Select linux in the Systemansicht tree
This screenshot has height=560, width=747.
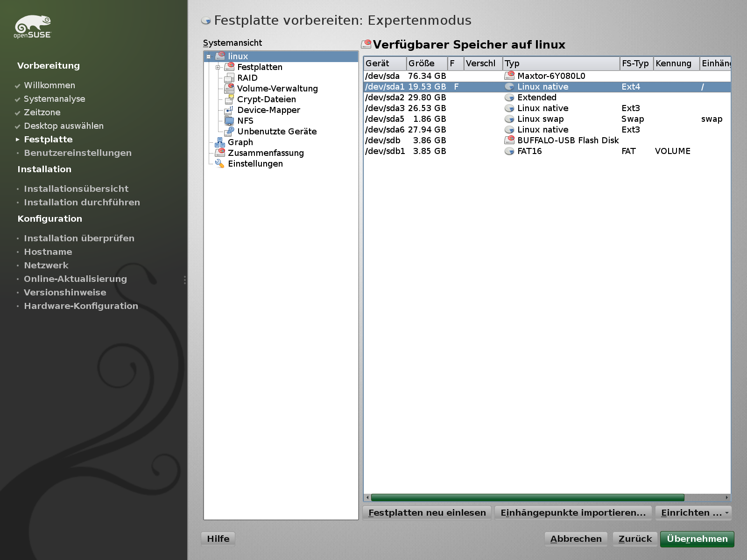point(238,56)
